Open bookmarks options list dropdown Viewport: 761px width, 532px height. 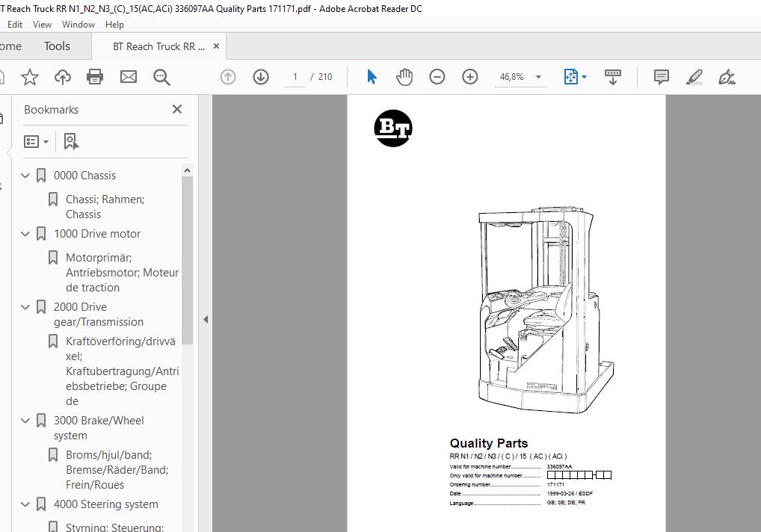(36, 141)
